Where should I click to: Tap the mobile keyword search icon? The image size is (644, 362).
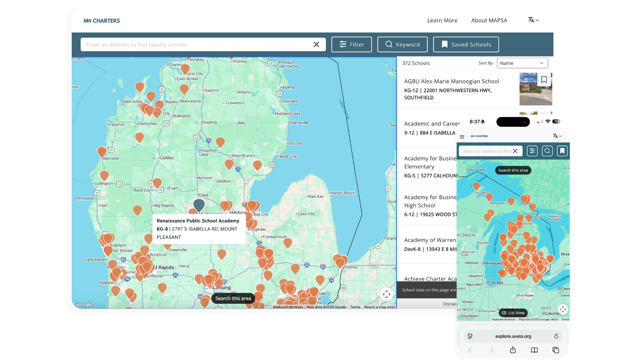(x=547, y=151)
